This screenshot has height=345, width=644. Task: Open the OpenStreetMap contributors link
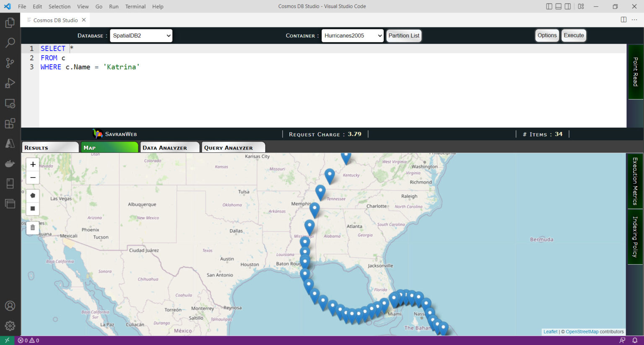click(582, 331)
